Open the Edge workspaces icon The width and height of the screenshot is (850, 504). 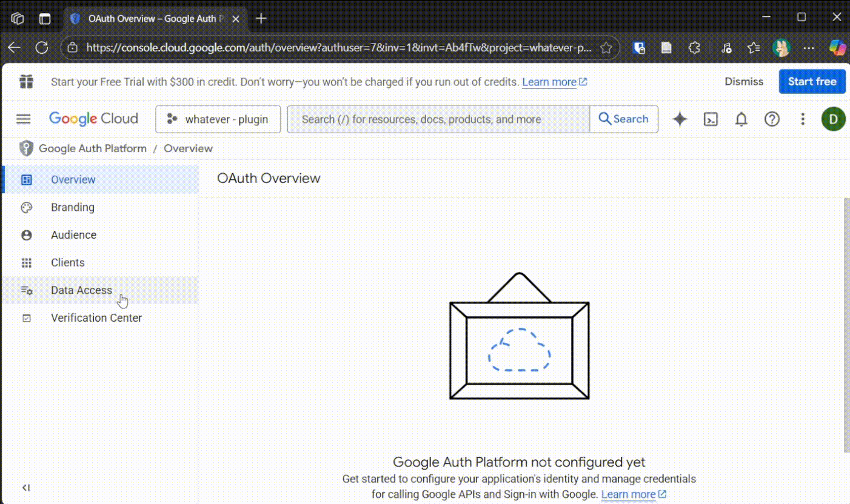(18, 19)
